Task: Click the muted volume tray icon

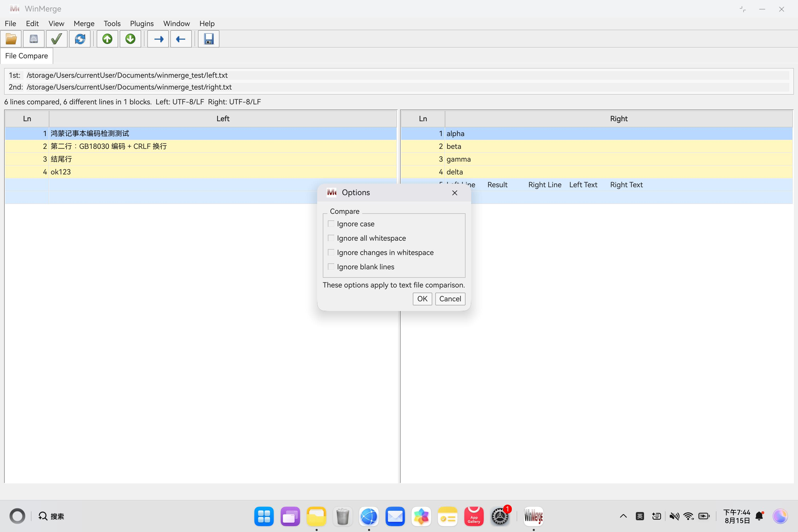Action: 674,516
